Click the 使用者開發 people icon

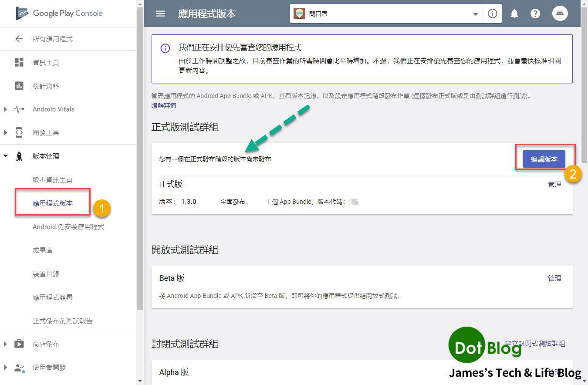click(19, 368)
